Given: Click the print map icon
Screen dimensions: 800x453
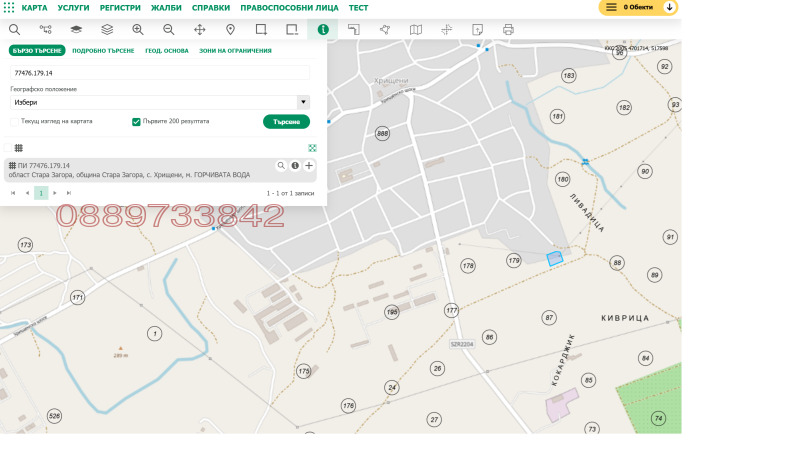Looking at the screenshot, I should click(508, 30).
